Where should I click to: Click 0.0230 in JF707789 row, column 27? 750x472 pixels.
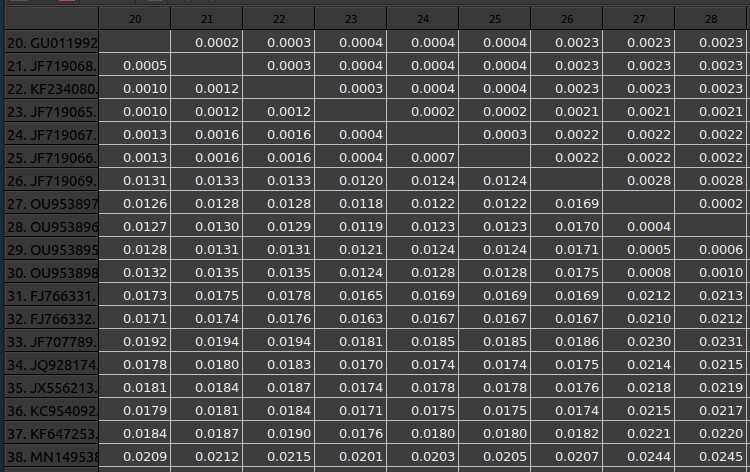639,341
